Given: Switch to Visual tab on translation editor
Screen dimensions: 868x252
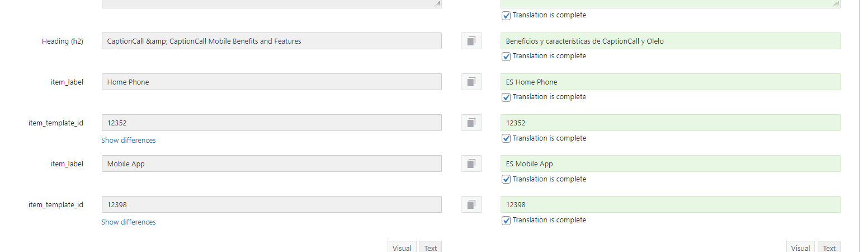Looking at the screenshot, I should (x=800, y=247).
